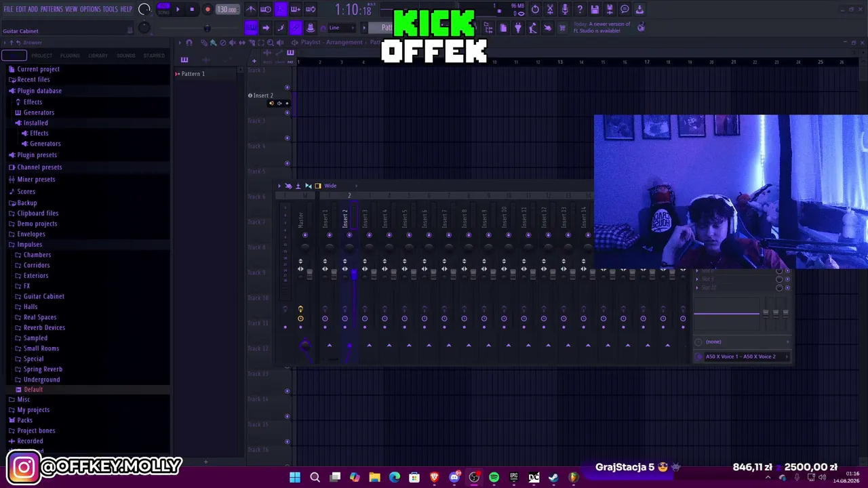Viewport: 868px width, 488px height.
Task: Open Steam from the taskbar
Action: [553, 478]
